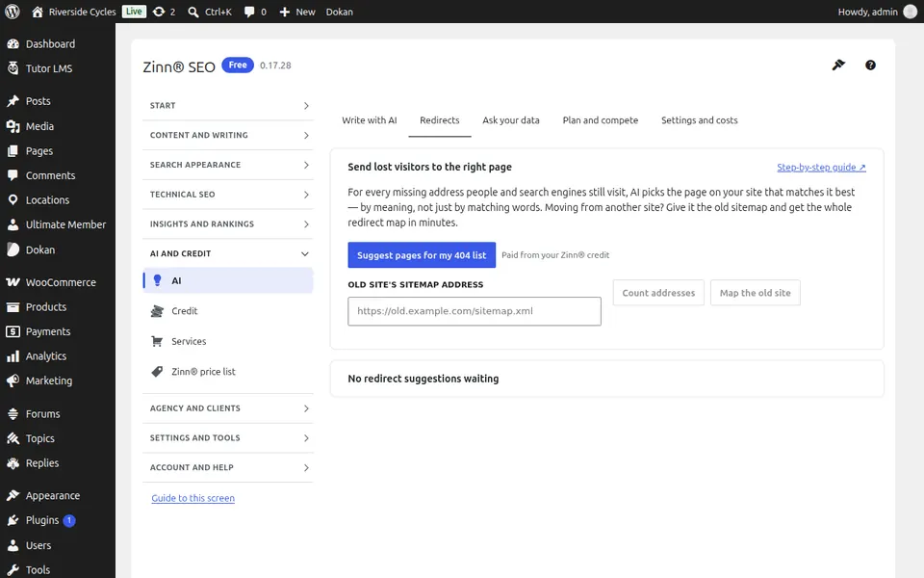This screenshot has width=924, height=578.
Task: Expand the Agency and Clients section
Action: coord(228,408)
